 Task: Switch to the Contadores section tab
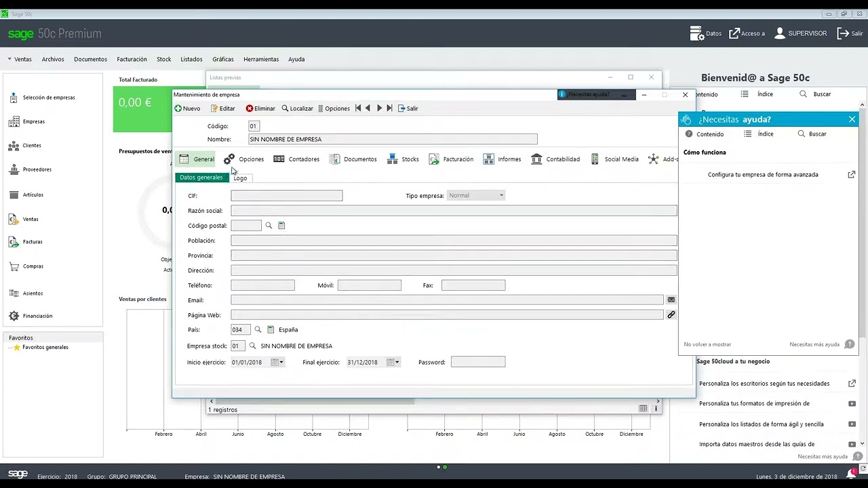296,159
